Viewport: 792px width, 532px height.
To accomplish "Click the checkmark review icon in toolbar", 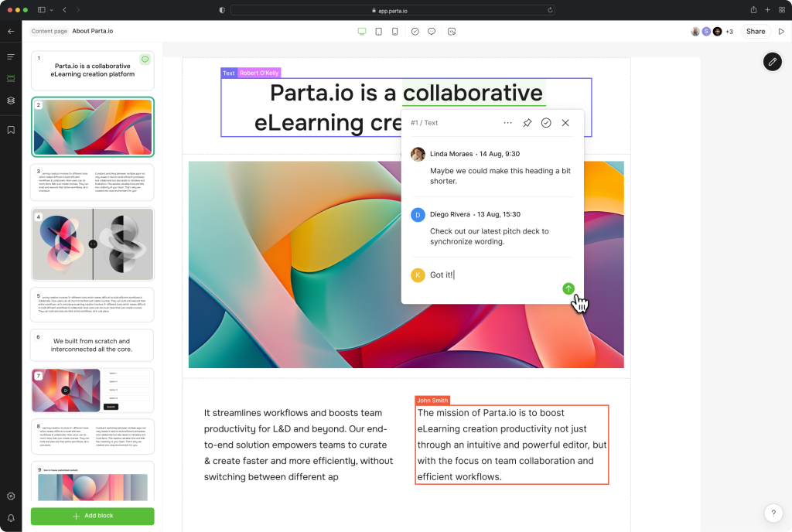I will [x=415, y=32].
